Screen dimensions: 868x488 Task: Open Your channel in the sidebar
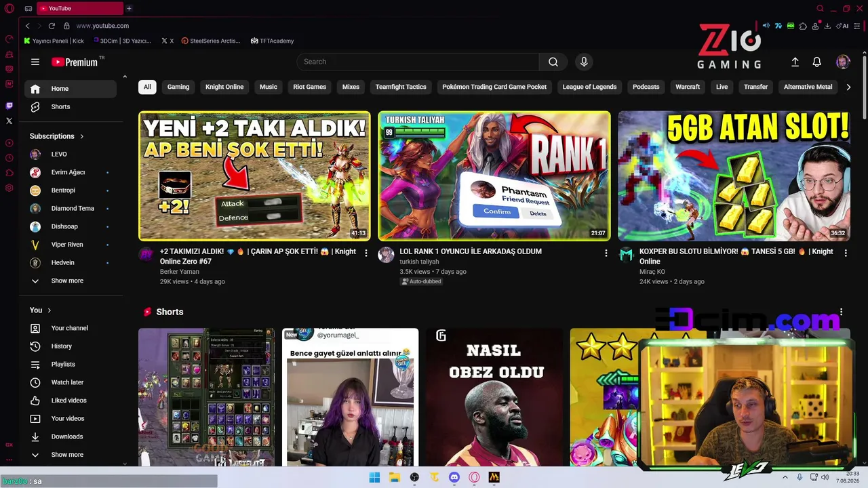click(71, 328)
